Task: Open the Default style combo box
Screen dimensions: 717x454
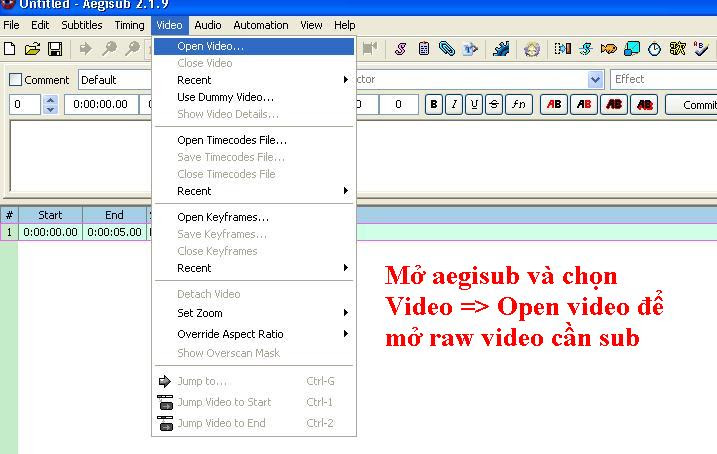Action: coord(115,80)
